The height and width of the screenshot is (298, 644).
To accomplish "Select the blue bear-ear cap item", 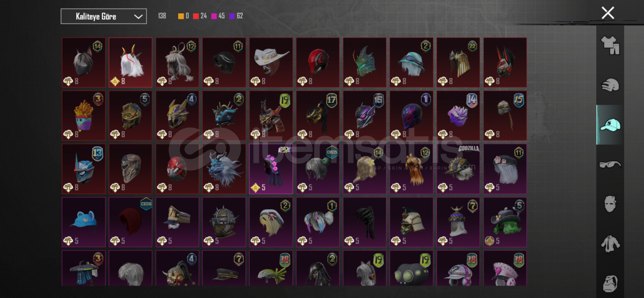I will point(83,222).
